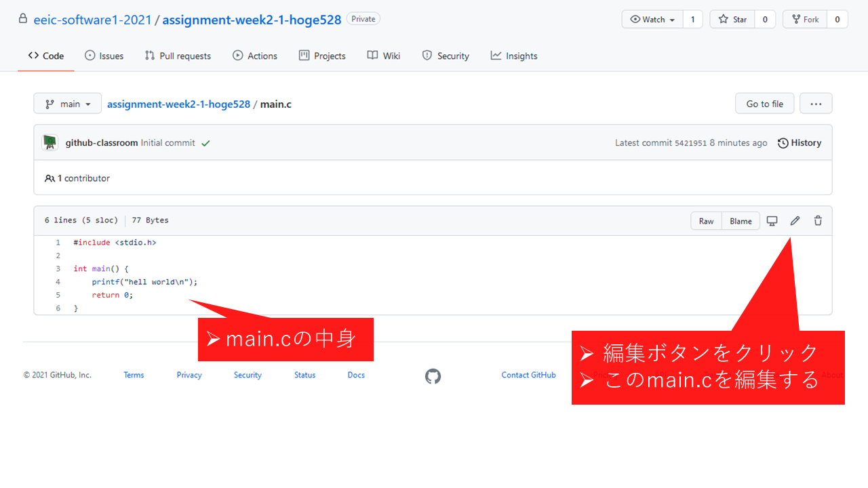This screenshot has width=868, height=488.
Task: Go to the Actions tab
Action: coord(255,56)
